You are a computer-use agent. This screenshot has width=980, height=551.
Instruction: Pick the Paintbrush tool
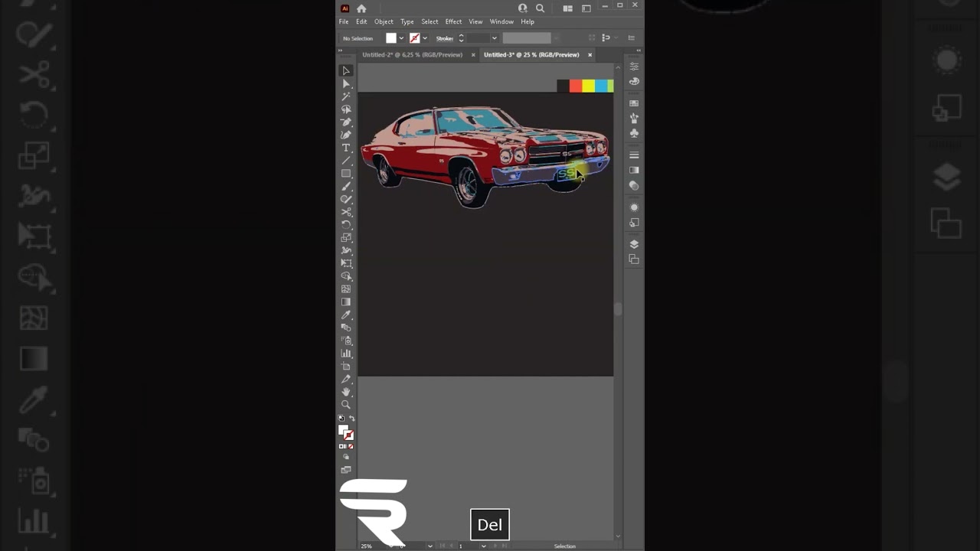(x=346, y=187)
